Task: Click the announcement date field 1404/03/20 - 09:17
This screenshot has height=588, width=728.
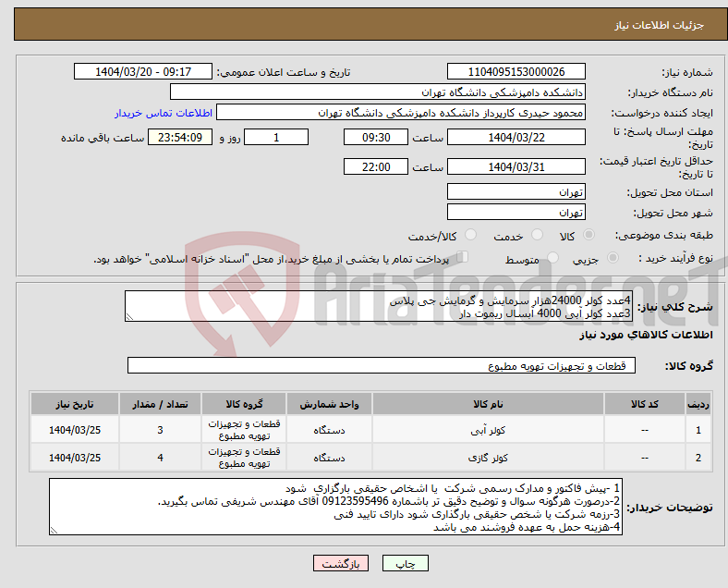Action: [x=143, y=71]
